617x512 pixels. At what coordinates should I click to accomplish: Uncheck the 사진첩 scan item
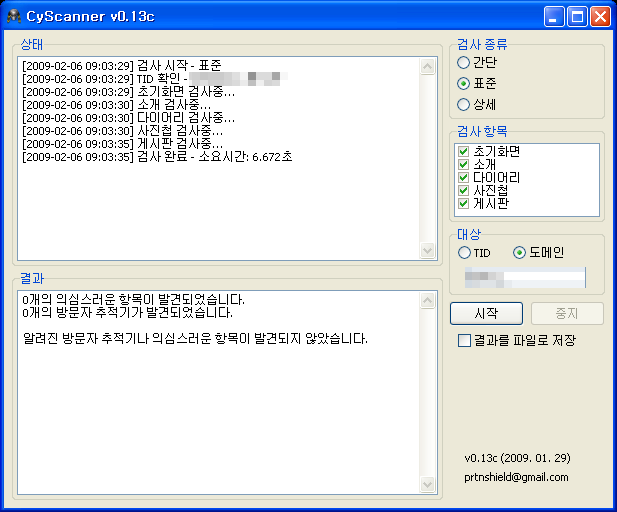pos(464,190)
